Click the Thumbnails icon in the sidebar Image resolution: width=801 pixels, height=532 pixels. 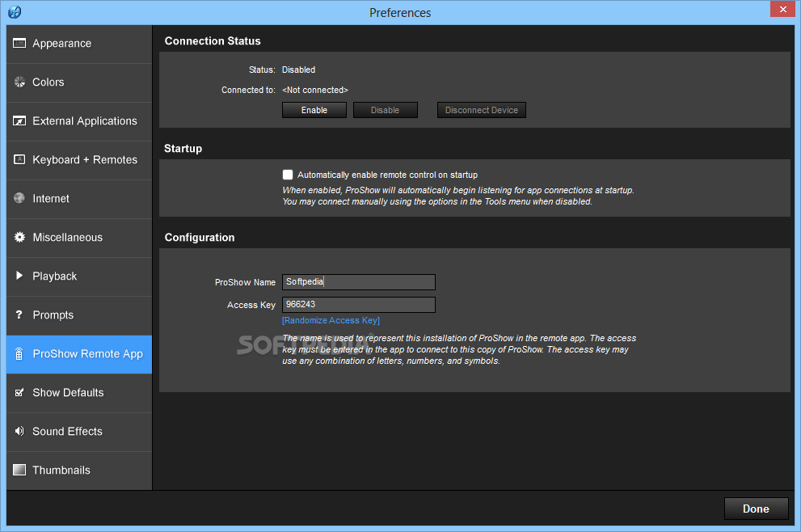tap(19, 470)
